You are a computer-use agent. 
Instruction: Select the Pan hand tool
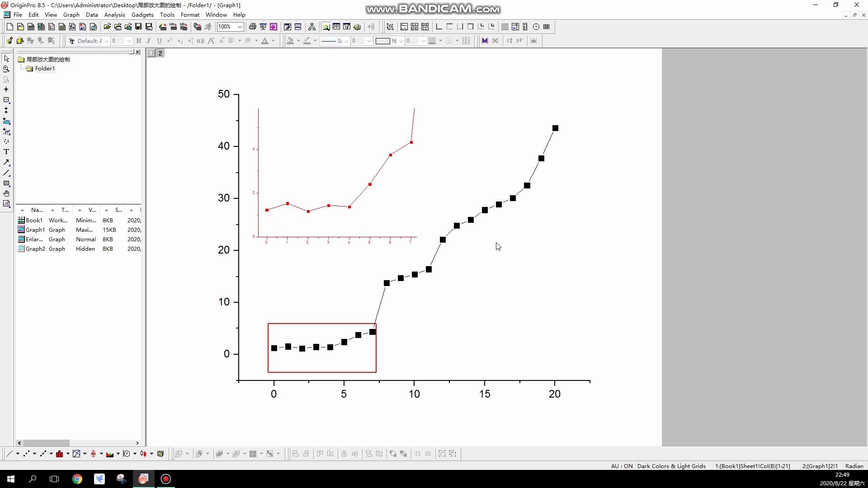click(x=6, y=193)
